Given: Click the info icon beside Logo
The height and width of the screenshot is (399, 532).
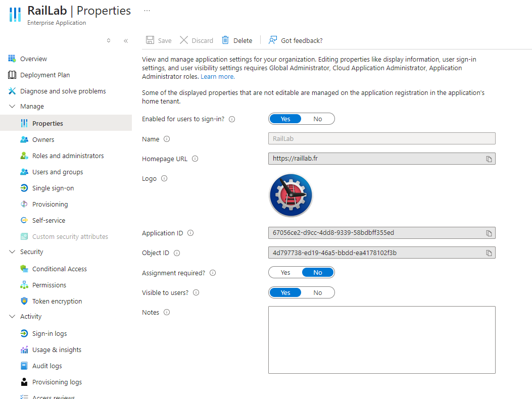Looking at the screenshot, I should [164, 178].
